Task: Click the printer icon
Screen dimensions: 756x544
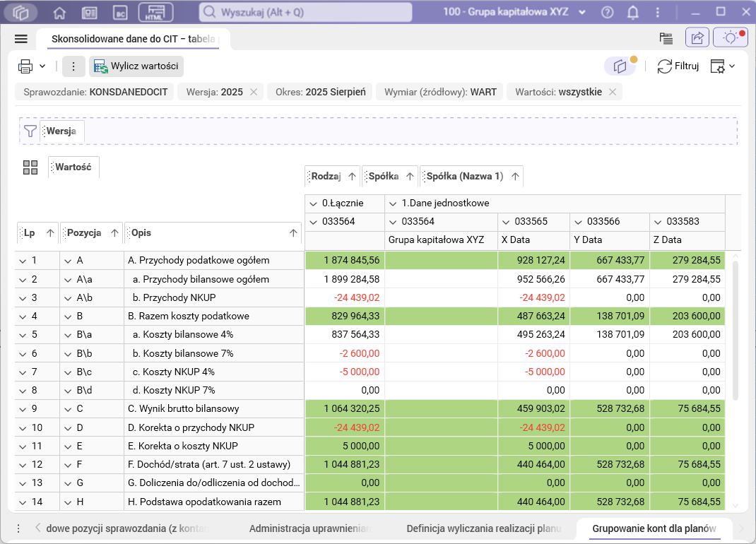Action: 26,66
